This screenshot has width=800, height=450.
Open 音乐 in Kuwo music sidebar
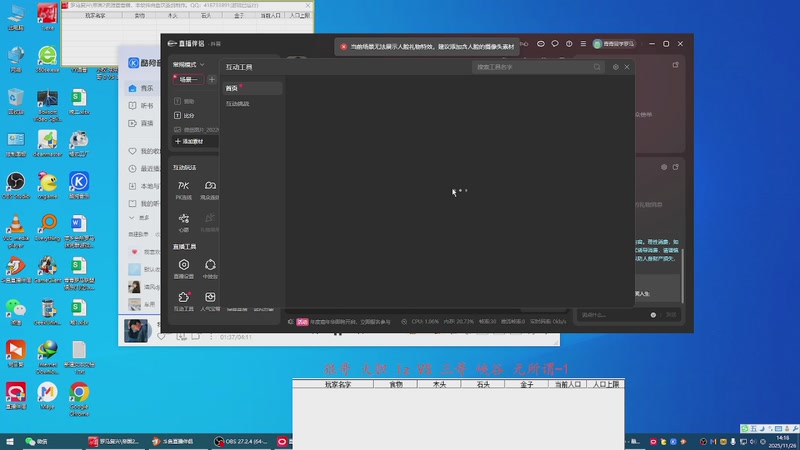coord(142,88)
